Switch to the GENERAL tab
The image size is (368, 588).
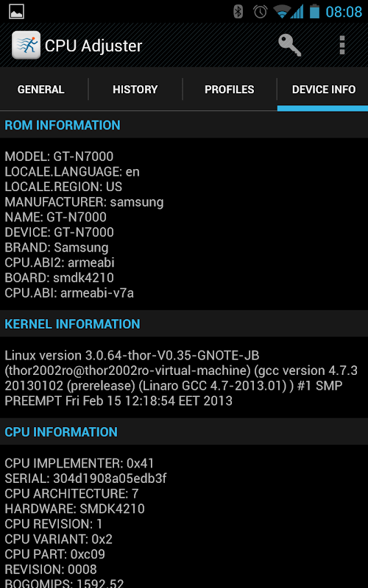point(41,90)
